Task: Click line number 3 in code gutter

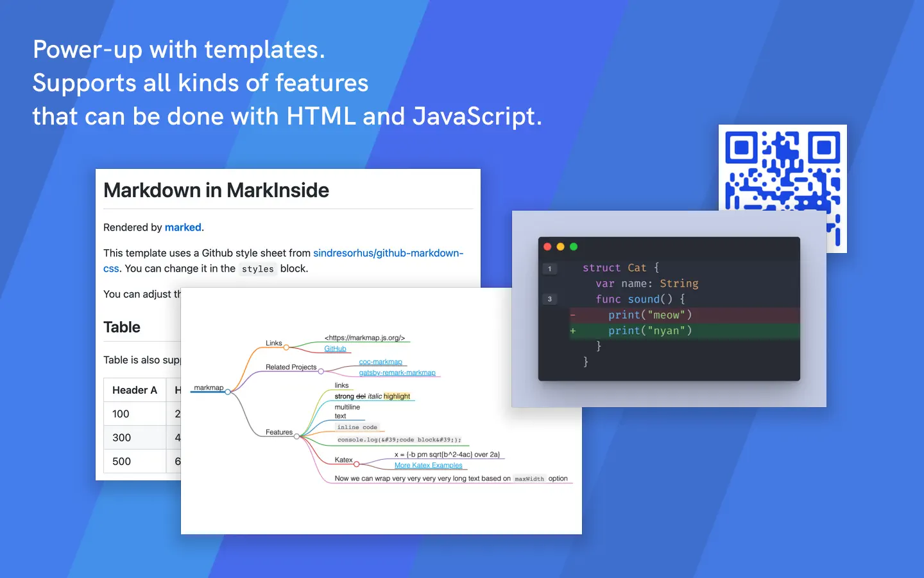Action: pos(550,299)
